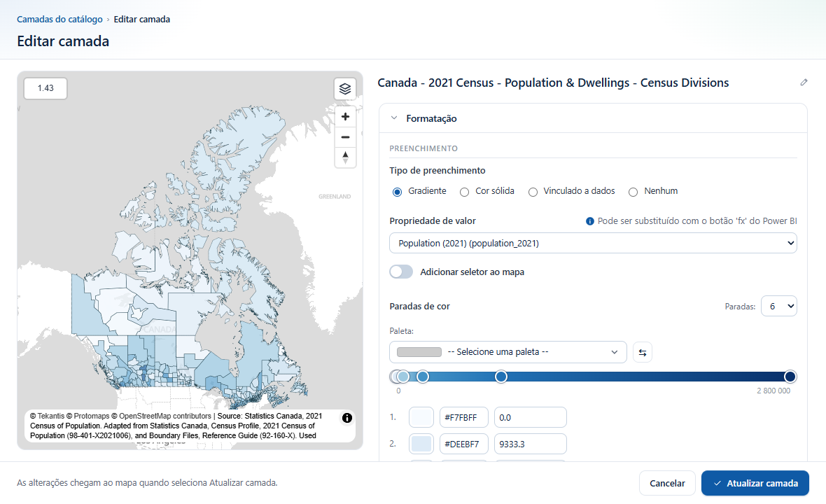The width and height of the screenshot is (826, 504).
Task: Click the PREENCHIMENTO section label
Action: tap(423, 148)
